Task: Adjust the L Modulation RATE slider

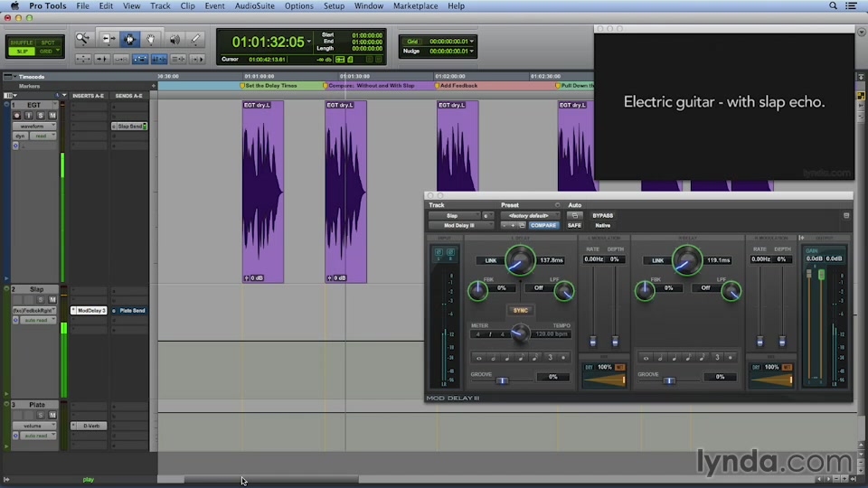Action: click(593, 342)
